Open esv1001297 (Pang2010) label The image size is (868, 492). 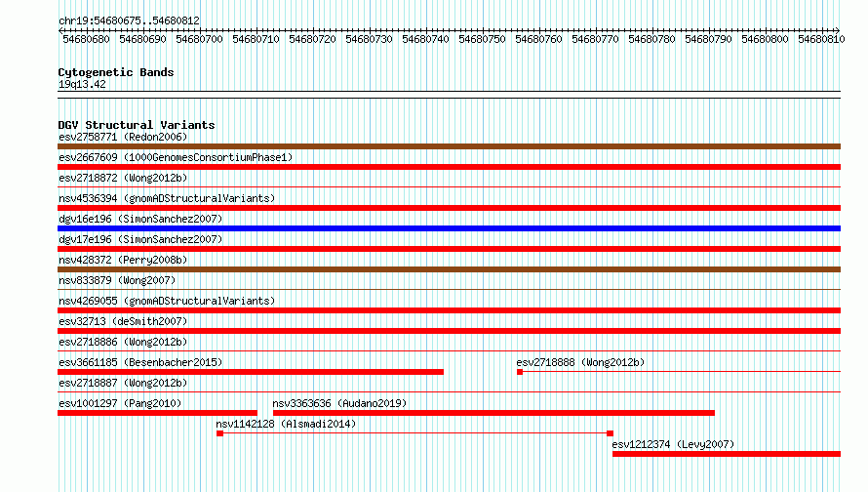120,403
